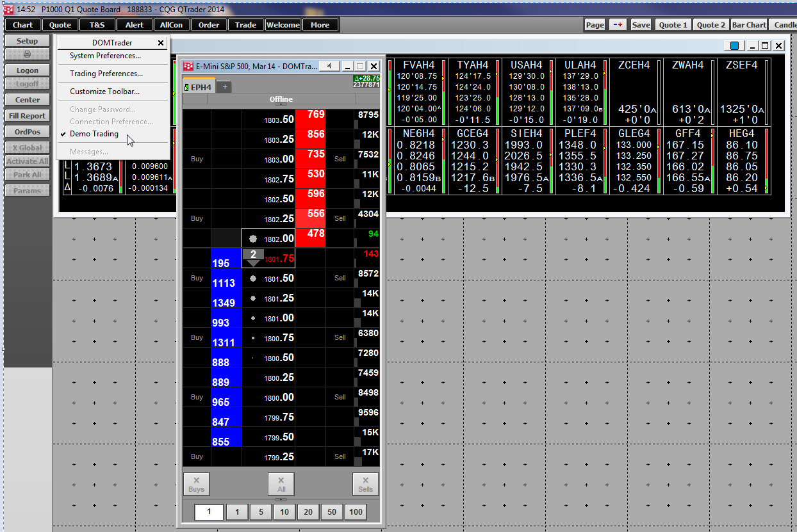Open the Alert toolbar button
Image resolution: width=797 pixels, height=532 pixels.
[x=135, y=25]
